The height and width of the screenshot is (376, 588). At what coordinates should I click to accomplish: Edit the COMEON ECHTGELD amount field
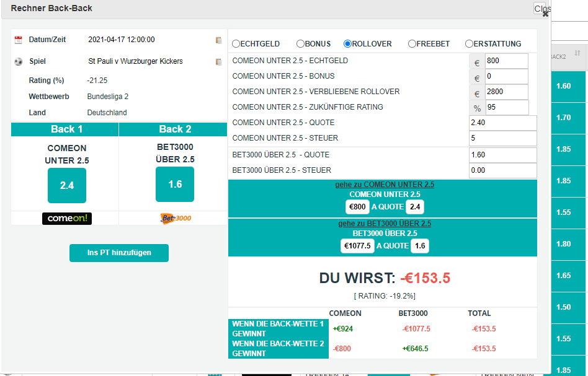(506, 61)
